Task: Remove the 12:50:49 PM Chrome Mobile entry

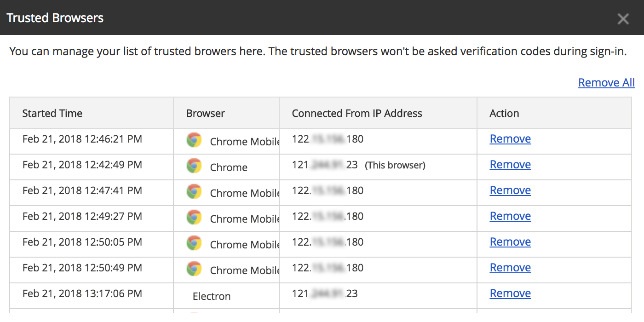Action: point(510,268)
